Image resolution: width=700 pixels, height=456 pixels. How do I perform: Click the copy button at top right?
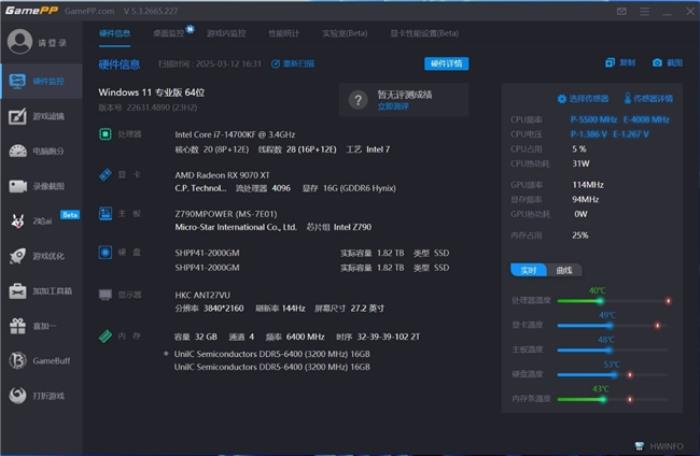[x=620, y=63]
